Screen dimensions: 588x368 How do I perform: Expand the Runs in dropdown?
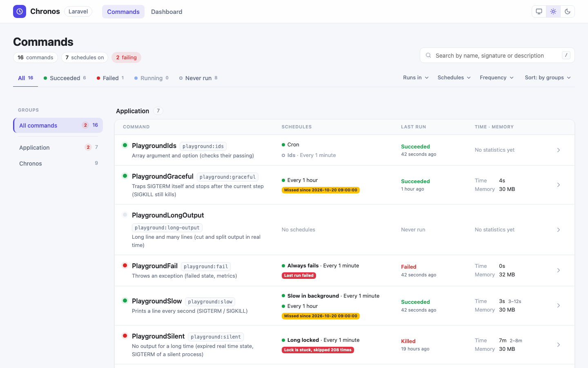[x=416, y=78]
